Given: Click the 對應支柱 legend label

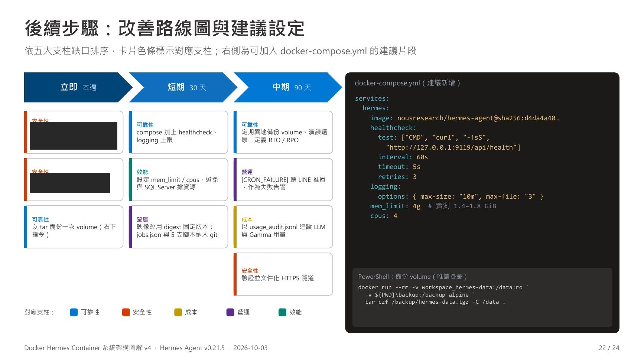Looking at the screenshot, I should coord(39,312).
